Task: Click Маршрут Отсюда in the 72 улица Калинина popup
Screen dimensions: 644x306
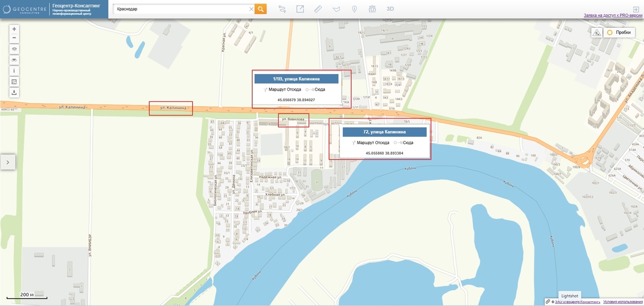Action: pos(372,143)
